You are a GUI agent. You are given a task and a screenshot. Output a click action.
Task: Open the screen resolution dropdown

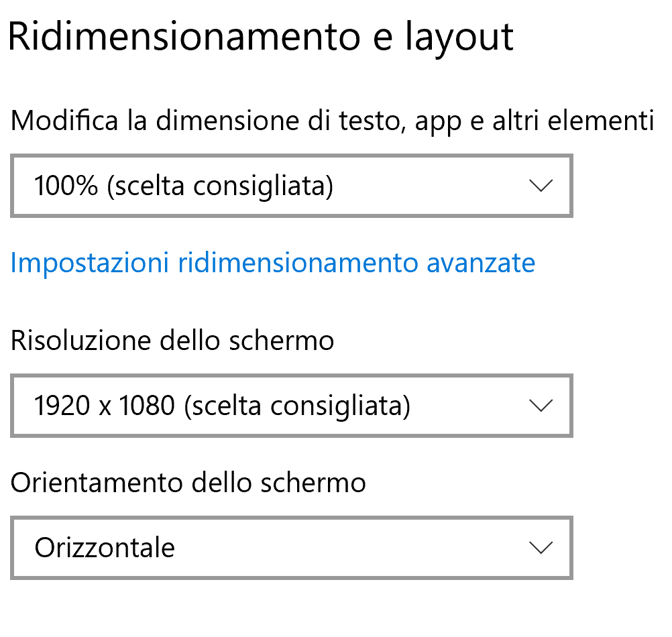(x=291, y=406)
